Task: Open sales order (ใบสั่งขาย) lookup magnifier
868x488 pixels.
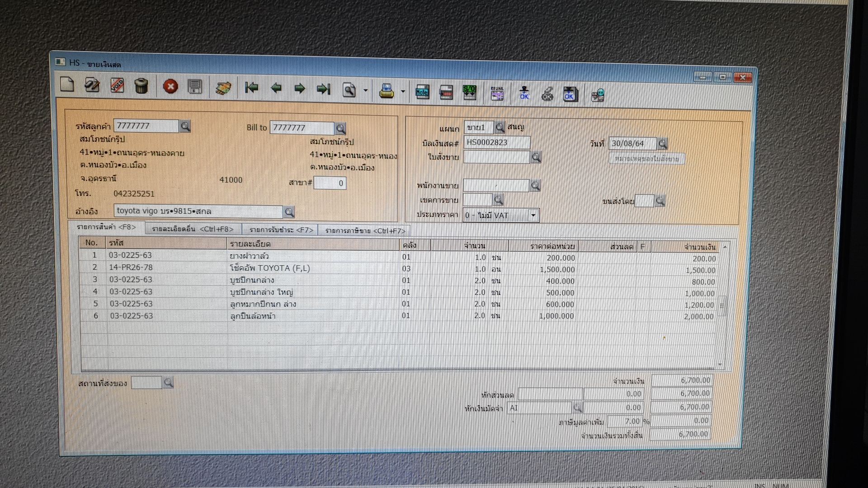Action: click(536, 157)
